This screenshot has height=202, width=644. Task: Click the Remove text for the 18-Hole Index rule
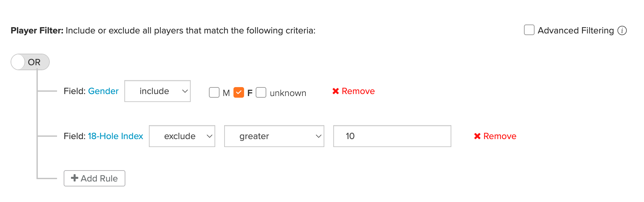500,136
